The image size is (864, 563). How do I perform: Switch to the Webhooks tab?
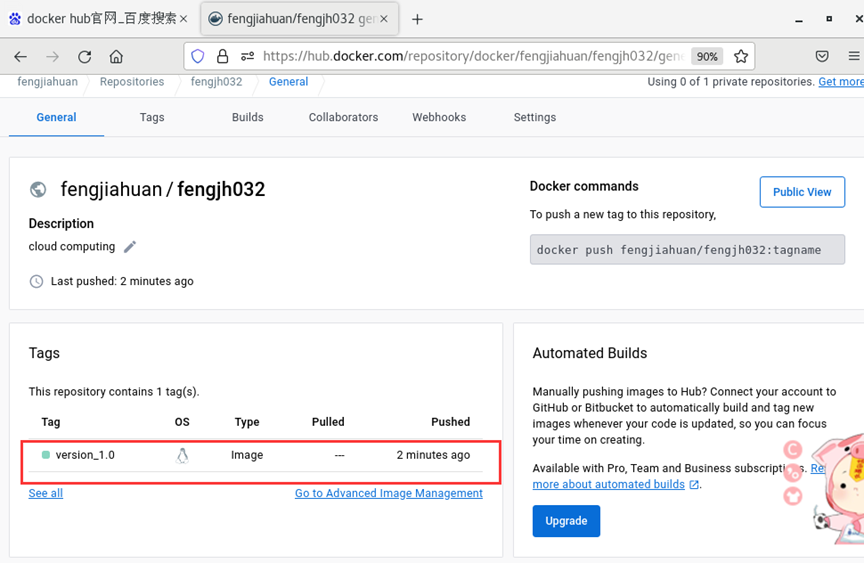tap(439, 117)
